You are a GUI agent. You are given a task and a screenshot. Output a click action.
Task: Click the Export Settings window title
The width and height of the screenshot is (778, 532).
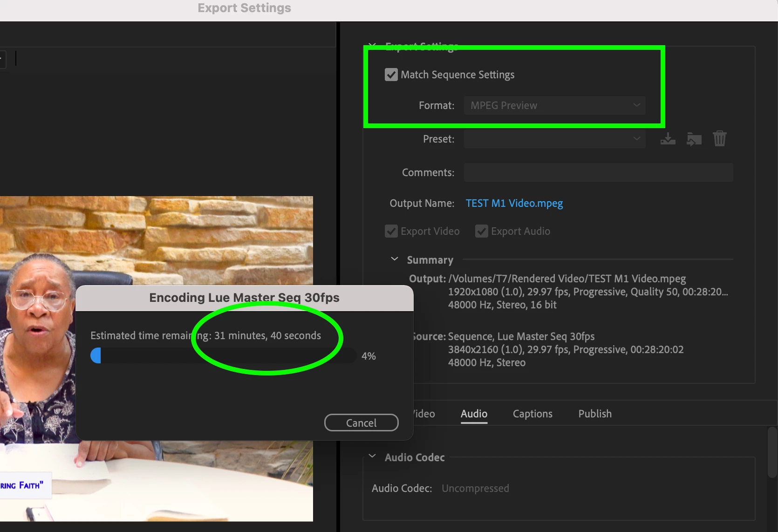(x=244, y=8)
